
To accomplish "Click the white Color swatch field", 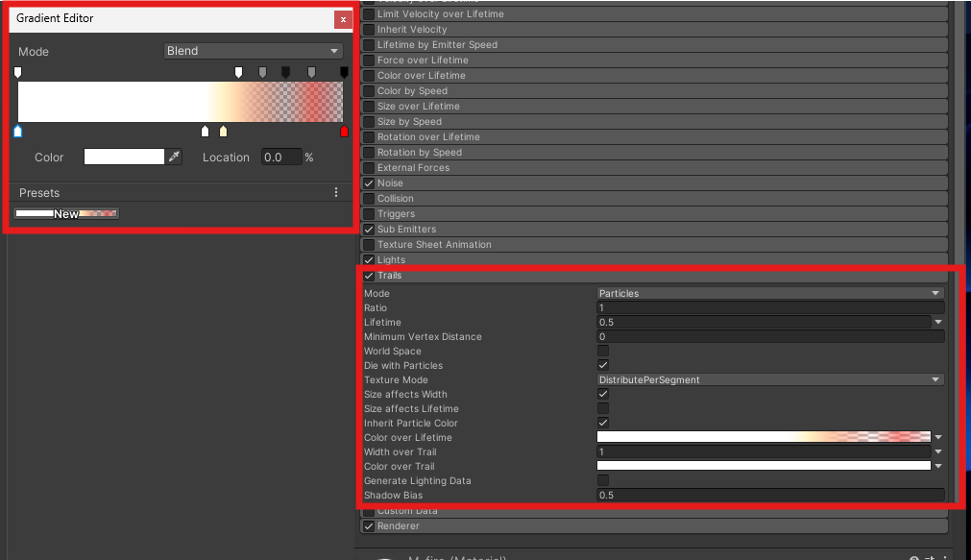I will pyautogui.click(x=124, y=157).
